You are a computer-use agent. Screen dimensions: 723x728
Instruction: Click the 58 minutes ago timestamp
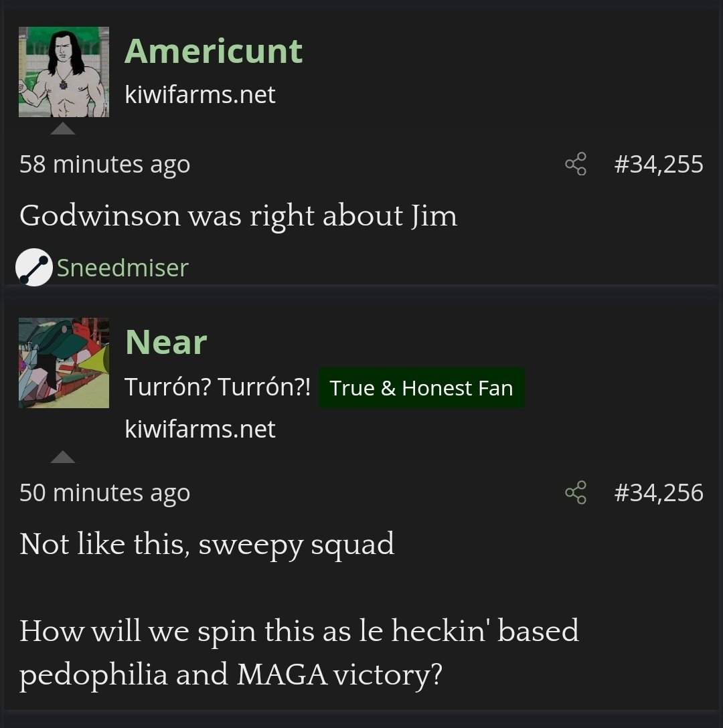105,165
